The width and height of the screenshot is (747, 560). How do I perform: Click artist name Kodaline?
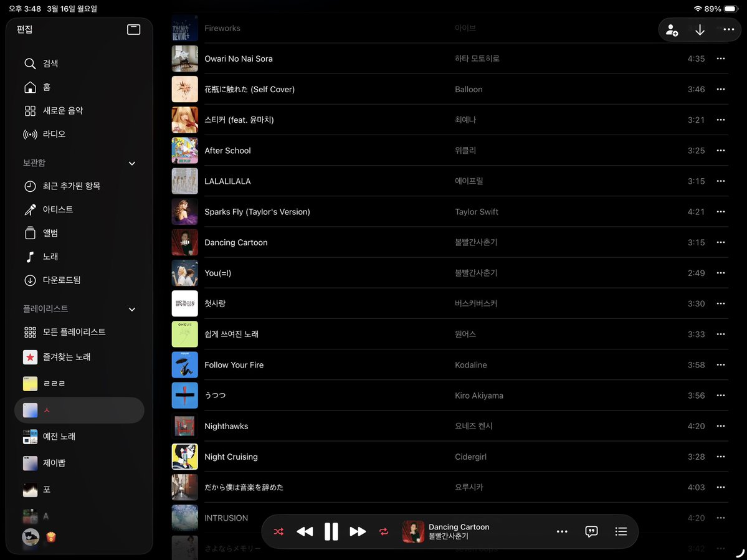click(470, 365)
